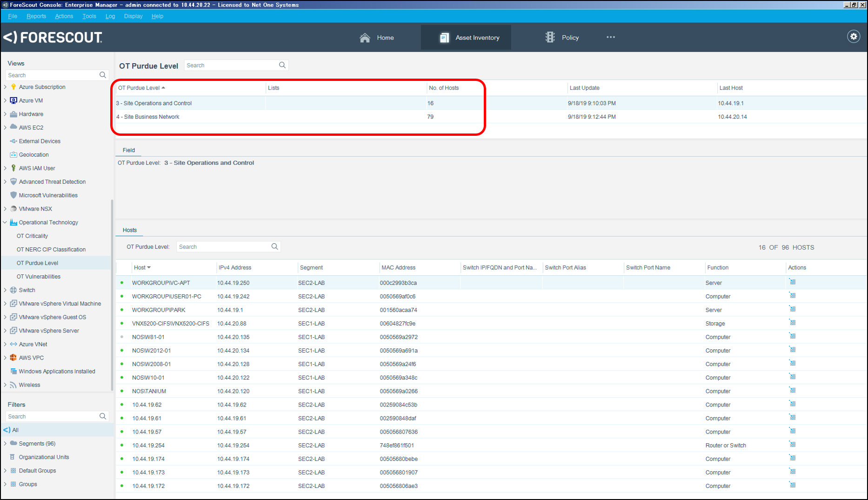
Task: Open the Display menu
Action: 133,16
